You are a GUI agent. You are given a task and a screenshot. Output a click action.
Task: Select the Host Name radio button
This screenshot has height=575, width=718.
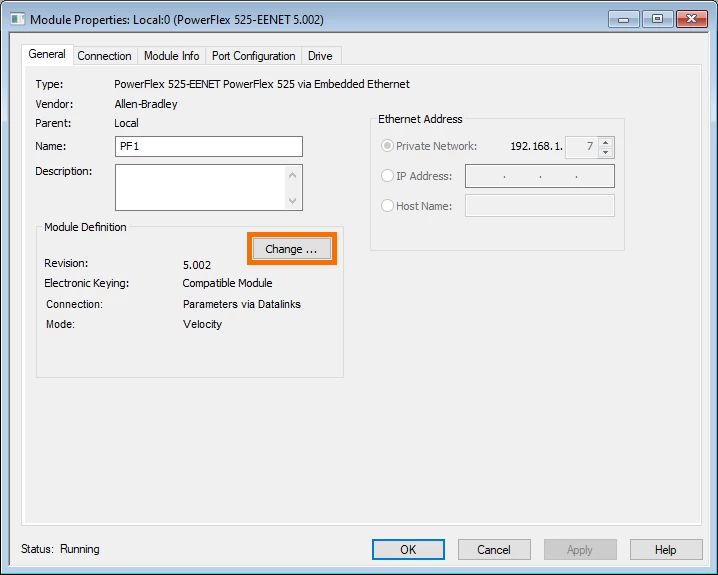387,206
